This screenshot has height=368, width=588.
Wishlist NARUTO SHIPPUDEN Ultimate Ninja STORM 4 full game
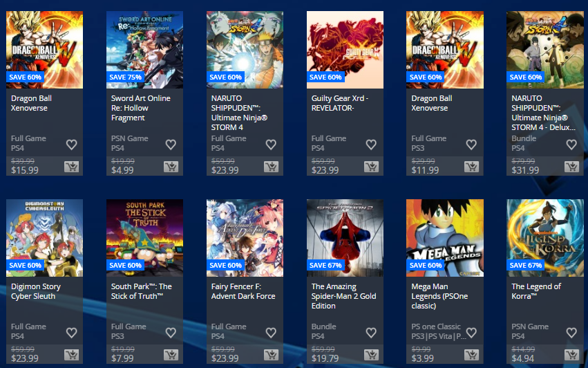[271, 145]
